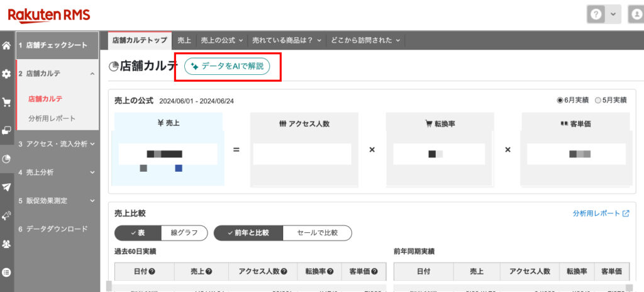Click the shopping cart sidebar icon

click(x=6, y=102)
